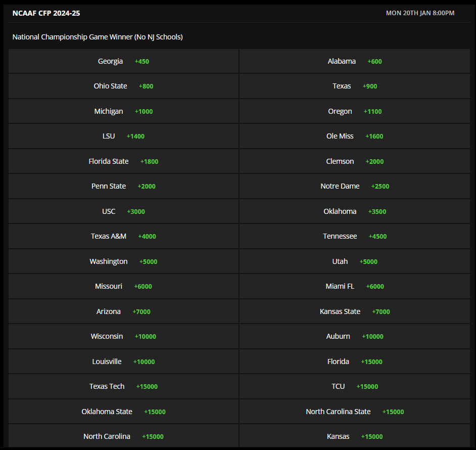Add Oklahoma State +15000 to slip

(124, 412)
